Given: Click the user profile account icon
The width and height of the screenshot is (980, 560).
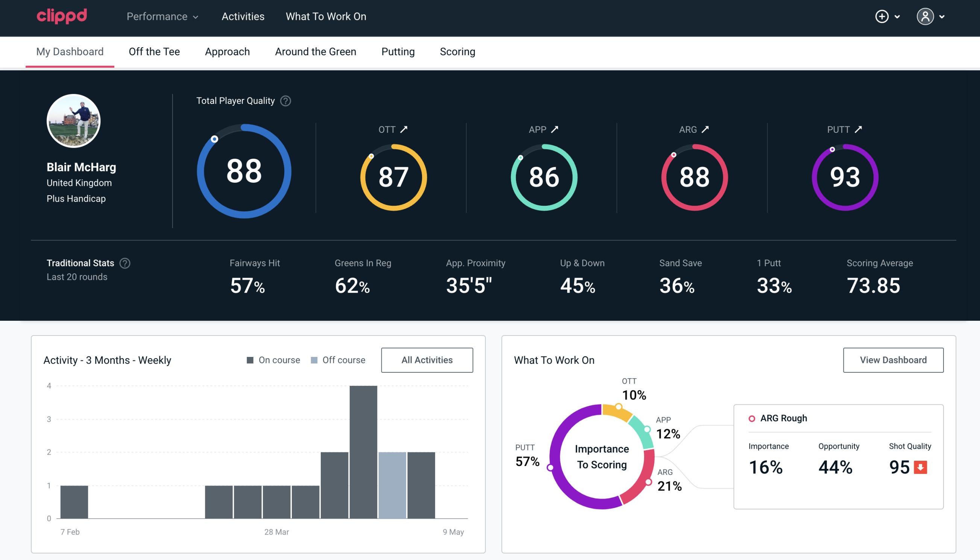Looking at the screenshot, I should (x=925, y=17).
